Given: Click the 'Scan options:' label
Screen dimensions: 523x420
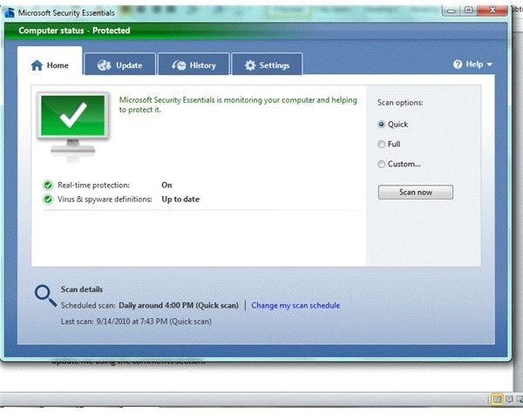Looking at the screenshot, I should click(400, 103).
